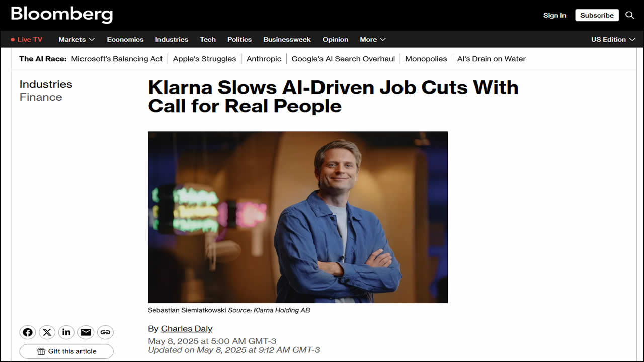Share article on X icon

pyautogui.click(x=47, y=332)
